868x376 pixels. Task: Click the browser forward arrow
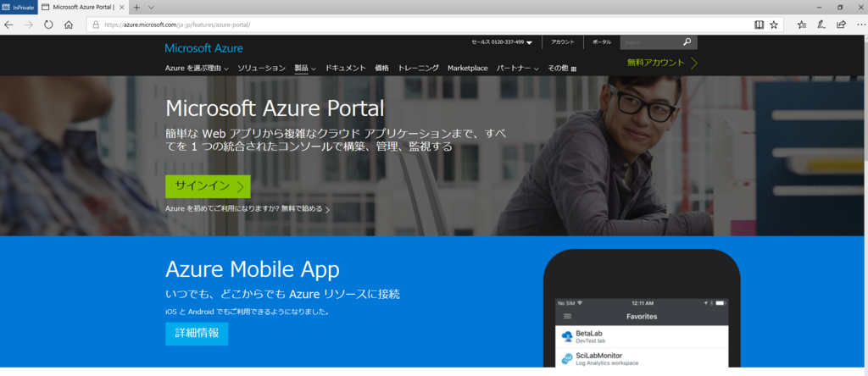pos(29,25)
